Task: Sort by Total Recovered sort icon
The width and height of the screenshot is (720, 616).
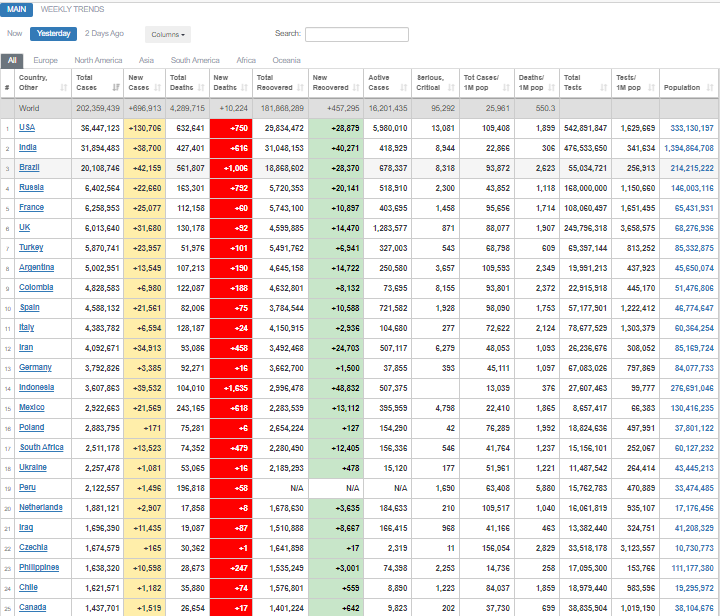Action: coord(300,87)
